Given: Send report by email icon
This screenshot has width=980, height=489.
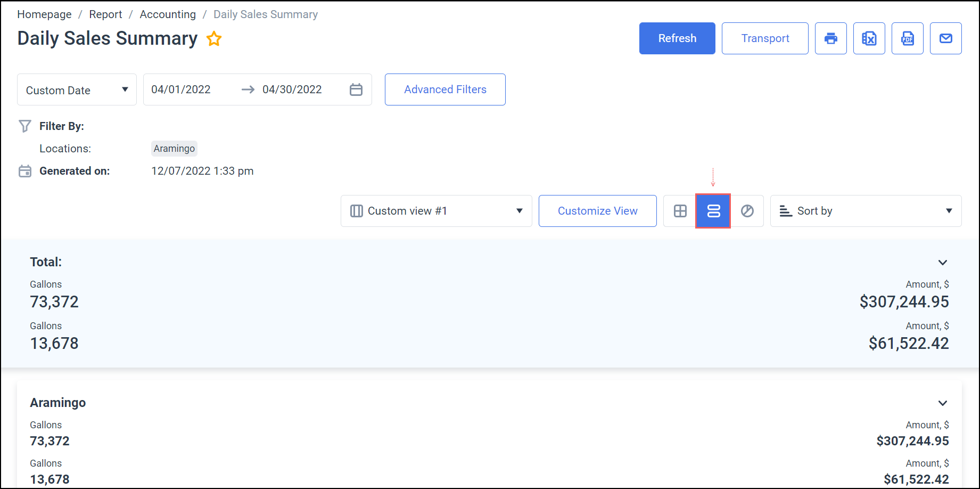Looking at the screenshot, I should tap(945, 38).
